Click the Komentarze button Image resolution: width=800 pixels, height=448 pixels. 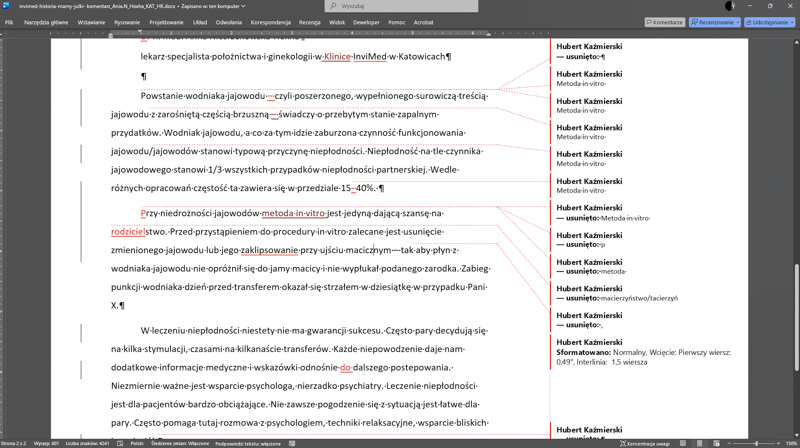tap(665, 22)
